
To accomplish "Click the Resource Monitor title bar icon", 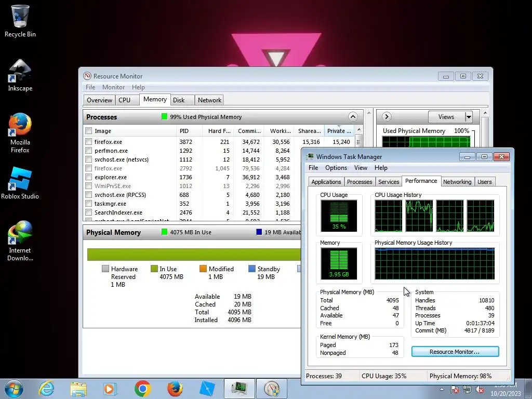I will click(87, 76).
